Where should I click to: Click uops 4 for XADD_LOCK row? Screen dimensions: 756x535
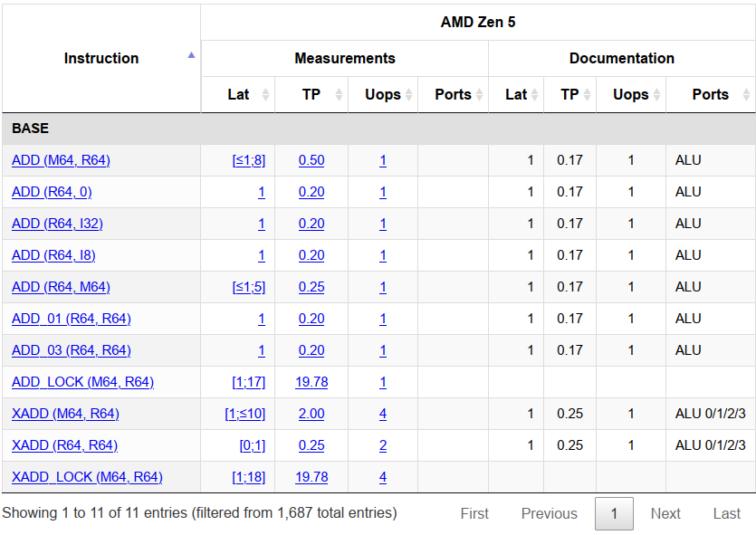(x=383, y=477)
